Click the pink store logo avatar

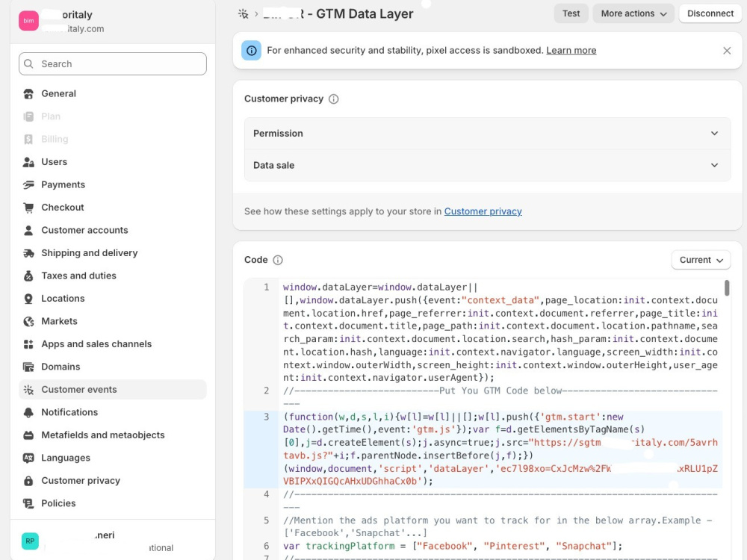coord(28,20)
